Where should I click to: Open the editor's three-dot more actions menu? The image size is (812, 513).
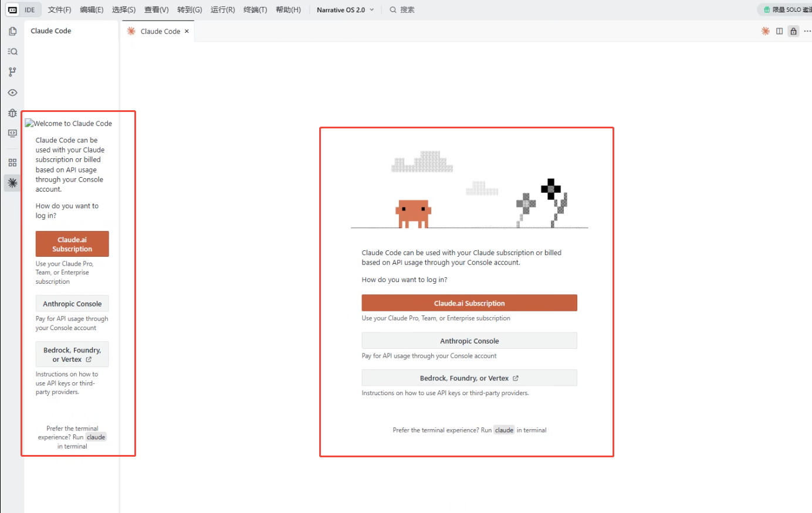[x=807, y=31]
